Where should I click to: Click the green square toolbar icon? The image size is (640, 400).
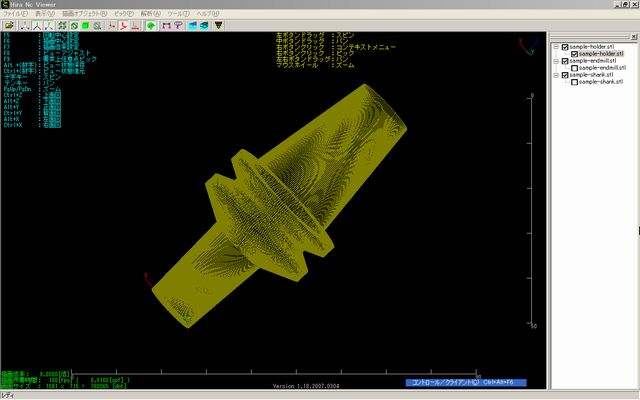[86, 25]
